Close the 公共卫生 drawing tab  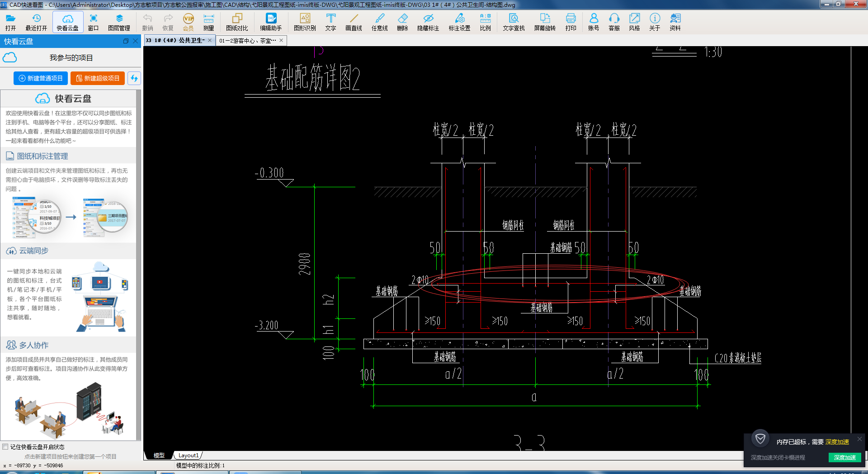(210, 40)
